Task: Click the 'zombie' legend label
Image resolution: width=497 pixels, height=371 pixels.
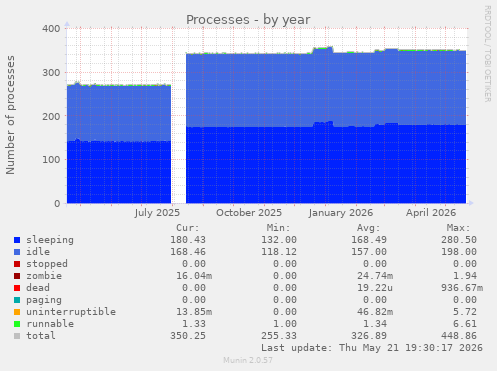Action: (44, 276)
